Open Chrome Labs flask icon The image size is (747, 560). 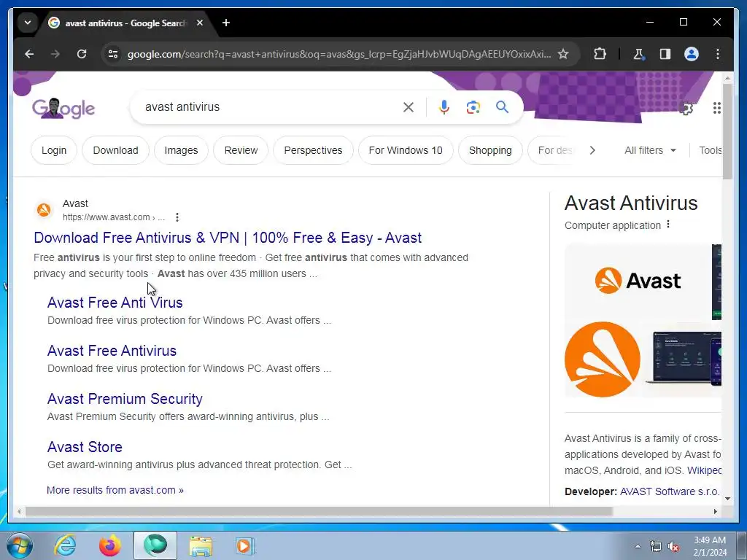[x=638, y=54]
